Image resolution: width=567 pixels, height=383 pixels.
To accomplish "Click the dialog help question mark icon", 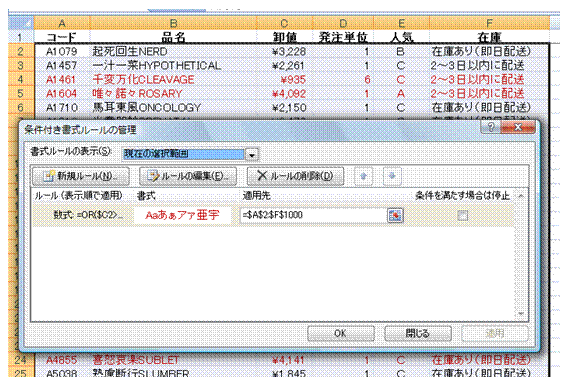I will tap(491, 127).
